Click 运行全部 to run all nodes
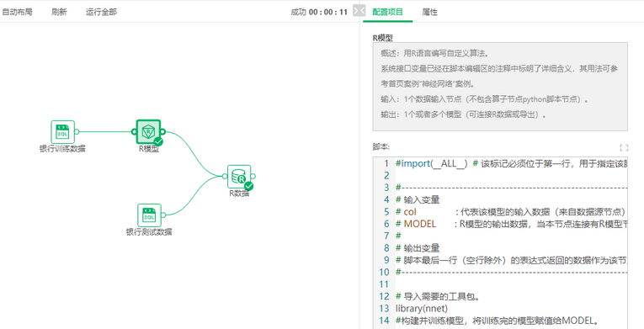Image resolution: width=644 pixels, height=329 pixels. [101, 12]
